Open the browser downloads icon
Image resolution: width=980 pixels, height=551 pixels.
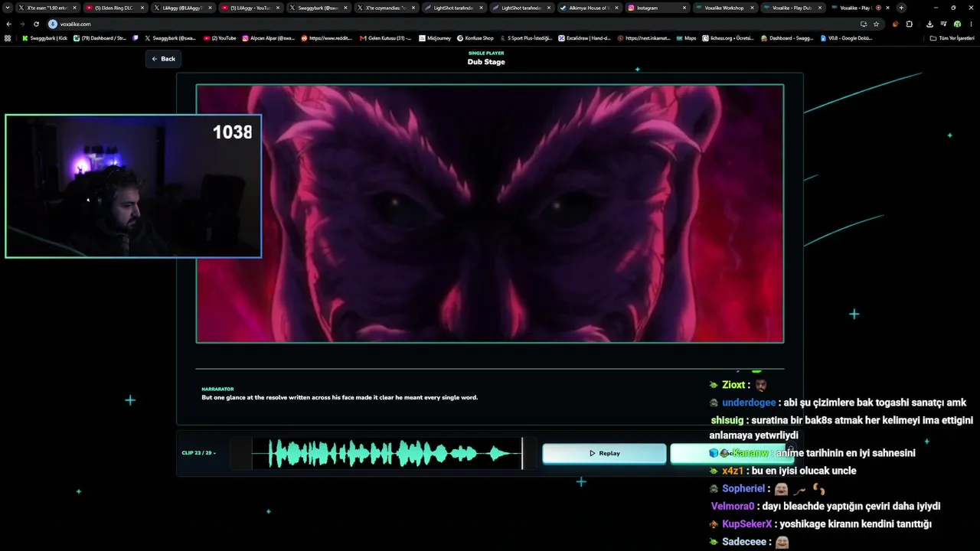tap(929, 24)
